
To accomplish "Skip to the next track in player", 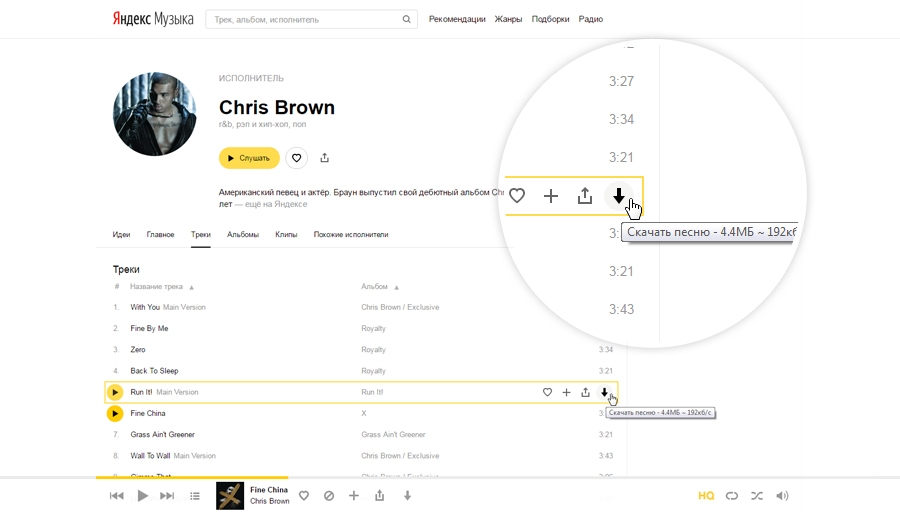I will pyautogui.click(x=167, y=496).
